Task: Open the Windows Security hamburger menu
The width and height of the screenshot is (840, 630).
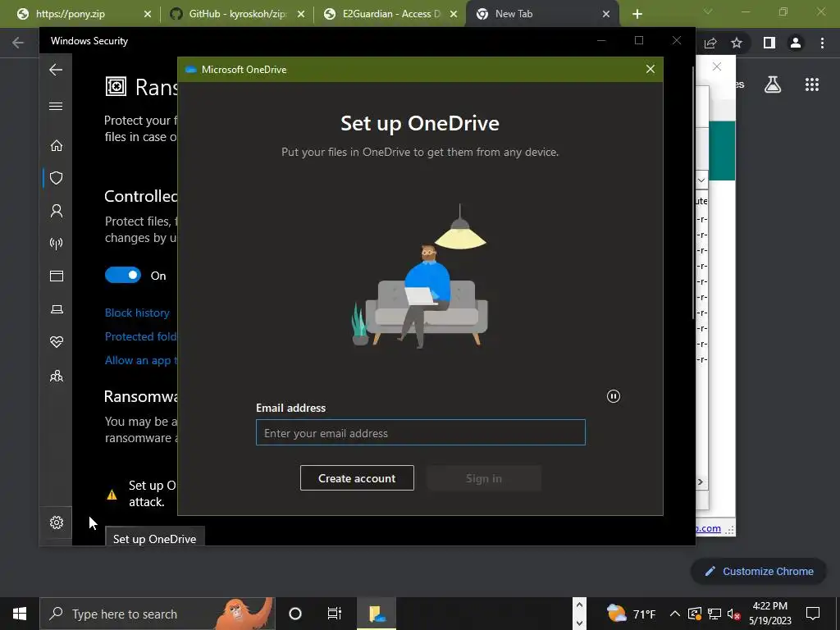Action: tap(56, 106)
